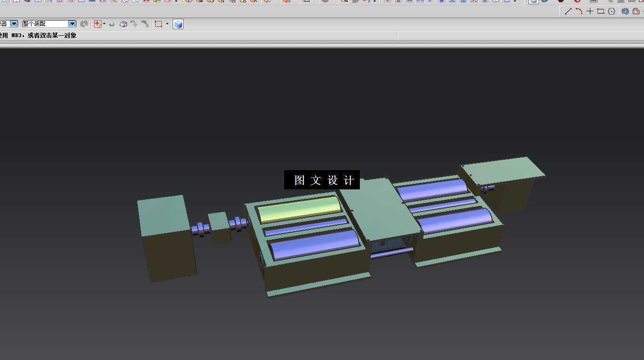Activate the Helix spring tool
The width and height of the screenshot is (644, 360).
[x=625, y=11]
